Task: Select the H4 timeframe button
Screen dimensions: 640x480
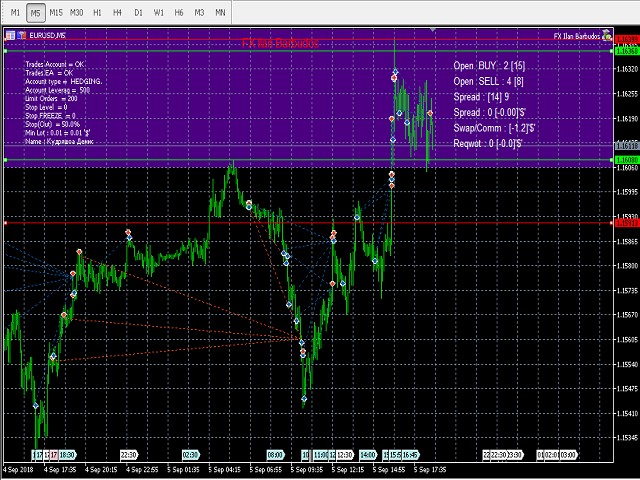Action: coord(117,12)
